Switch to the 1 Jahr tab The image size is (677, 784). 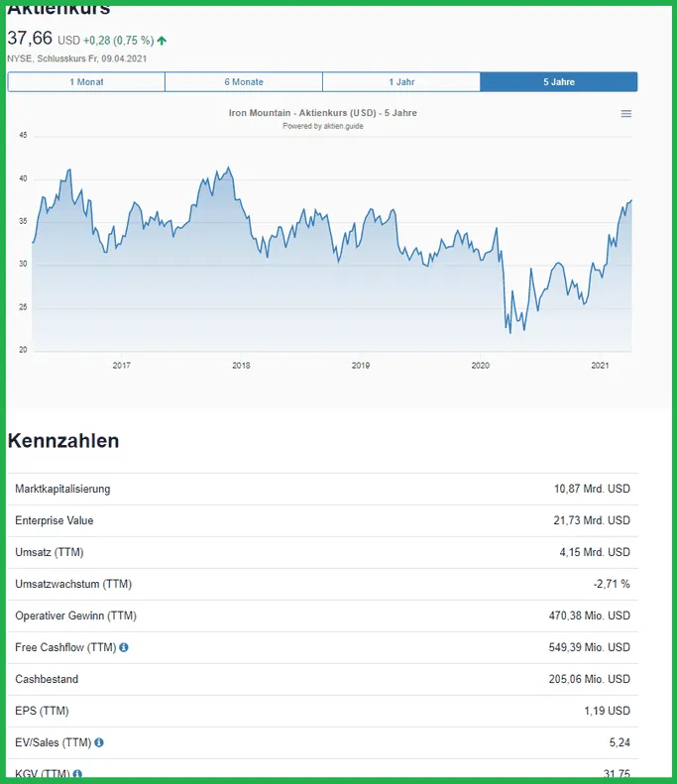(x=401, y=82)
